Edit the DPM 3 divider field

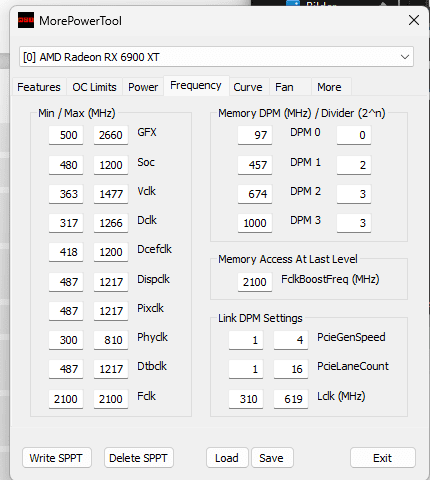(354, 223)
